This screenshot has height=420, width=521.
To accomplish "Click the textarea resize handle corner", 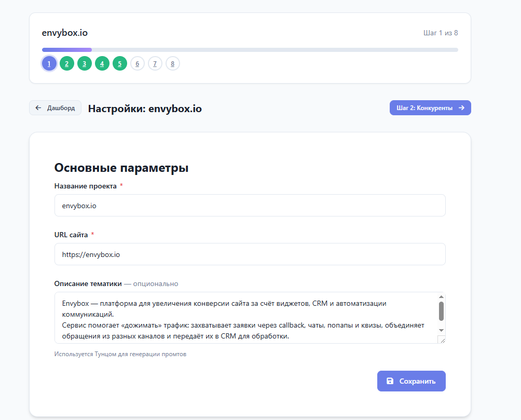I will 441,340.
